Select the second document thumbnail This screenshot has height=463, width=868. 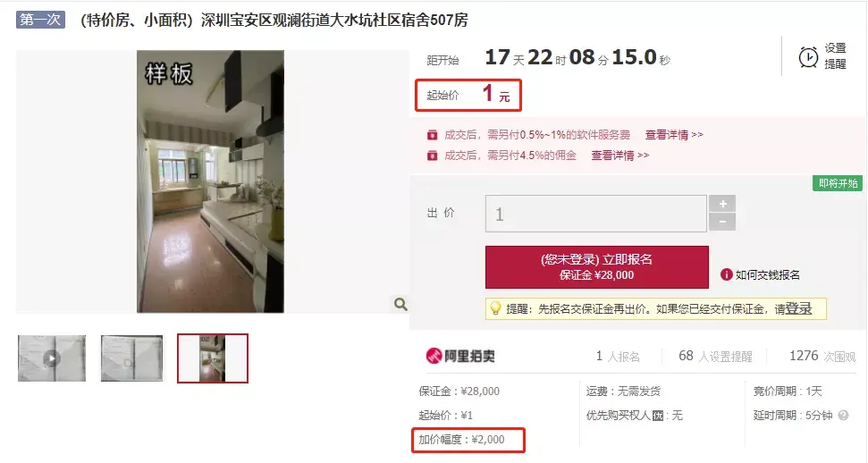[x=131, y=358]
